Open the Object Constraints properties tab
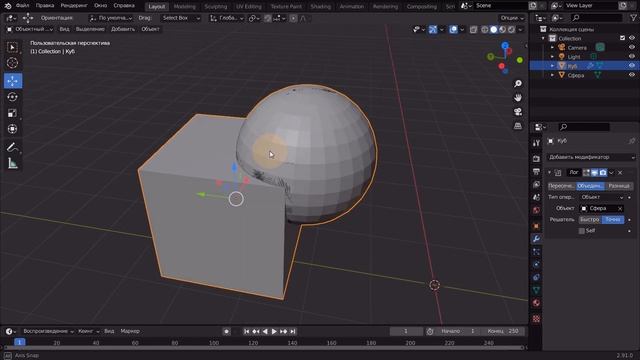Viewport: 640px width, 360px height. 536,278
